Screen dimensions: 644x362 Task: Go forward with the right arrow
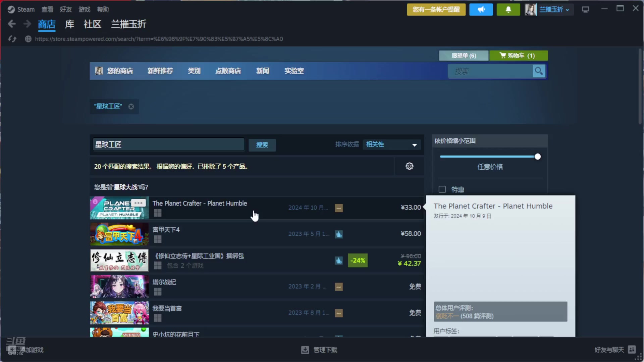[27, 24]
